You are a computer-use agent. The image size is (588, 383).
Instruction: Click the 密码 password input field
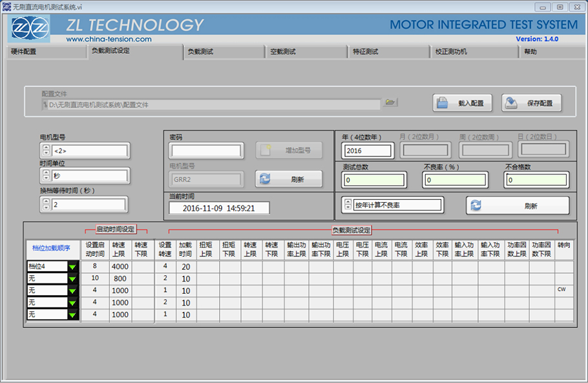click(x=206, y=151)
